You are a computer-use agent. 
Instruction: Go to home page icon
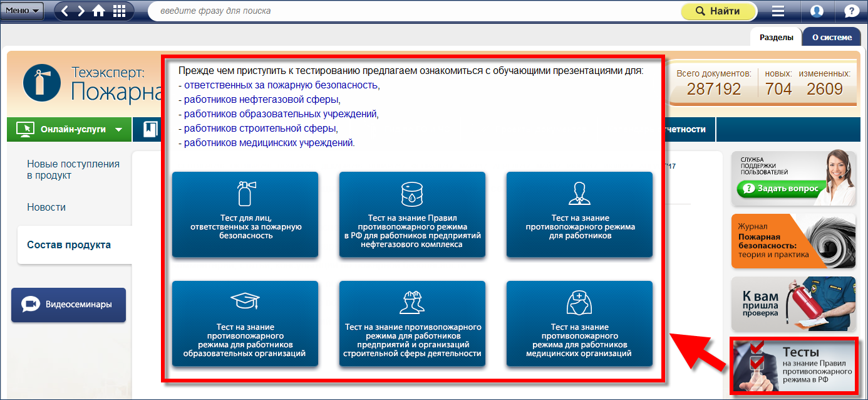[99, 11]
